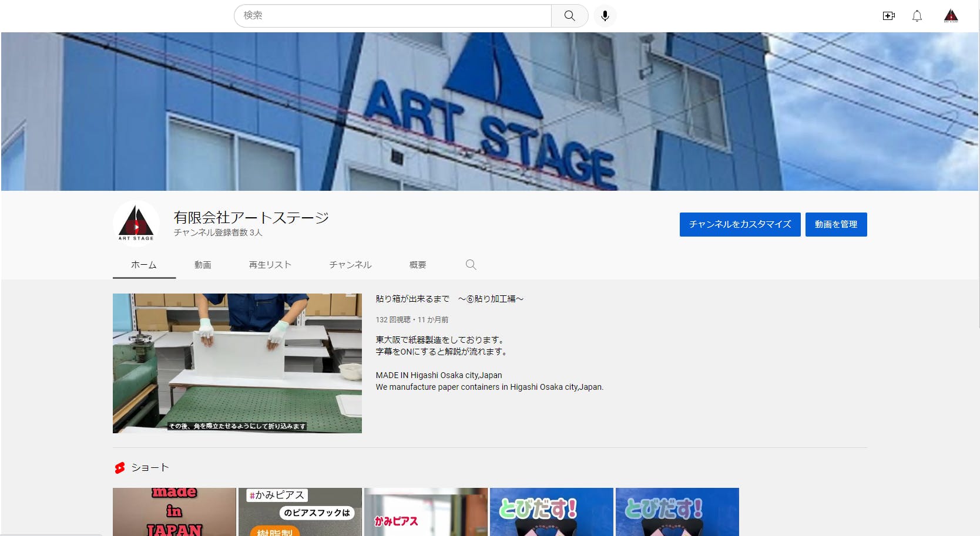Activate voice search microphone icon
The image size is (980, 536).
point(605,16)
